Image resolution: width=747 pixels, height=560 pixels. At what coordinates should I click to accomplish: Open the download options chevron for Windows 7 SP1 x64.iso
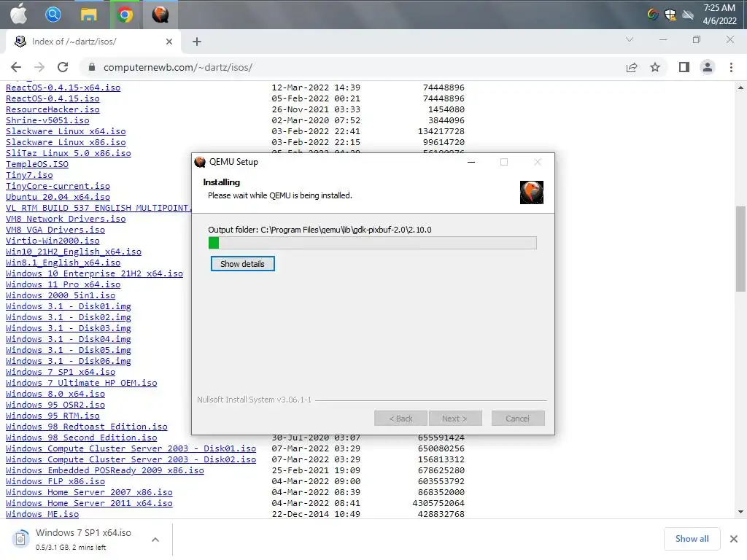pos(155,540)
